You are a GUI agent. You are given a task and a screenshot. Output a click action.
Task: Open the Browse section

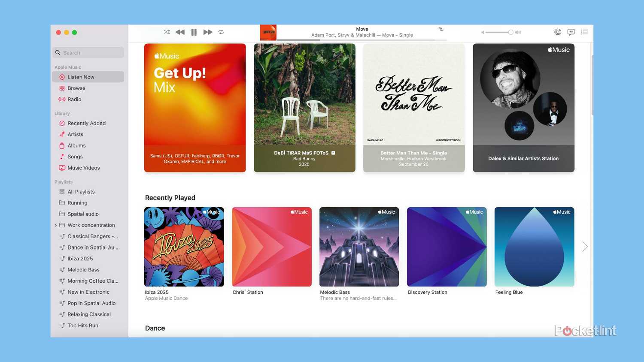pos(76,88)
